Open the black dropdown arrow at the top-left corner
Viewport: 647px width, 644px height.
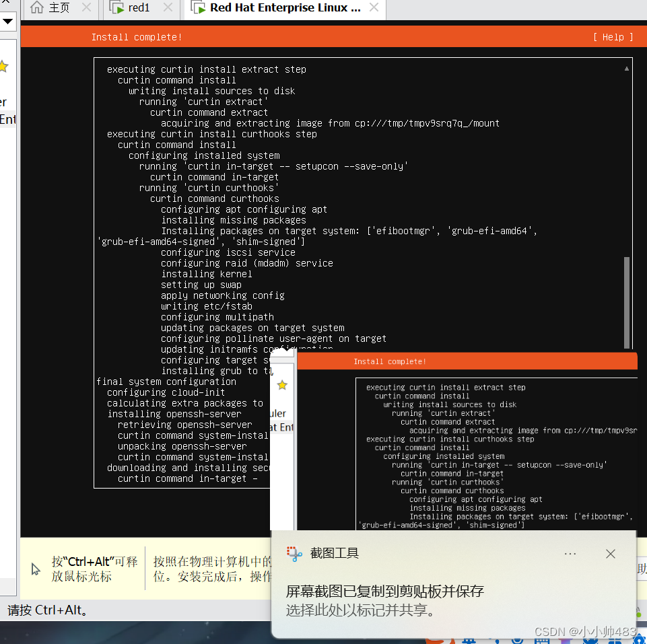(x=9, y=22)
